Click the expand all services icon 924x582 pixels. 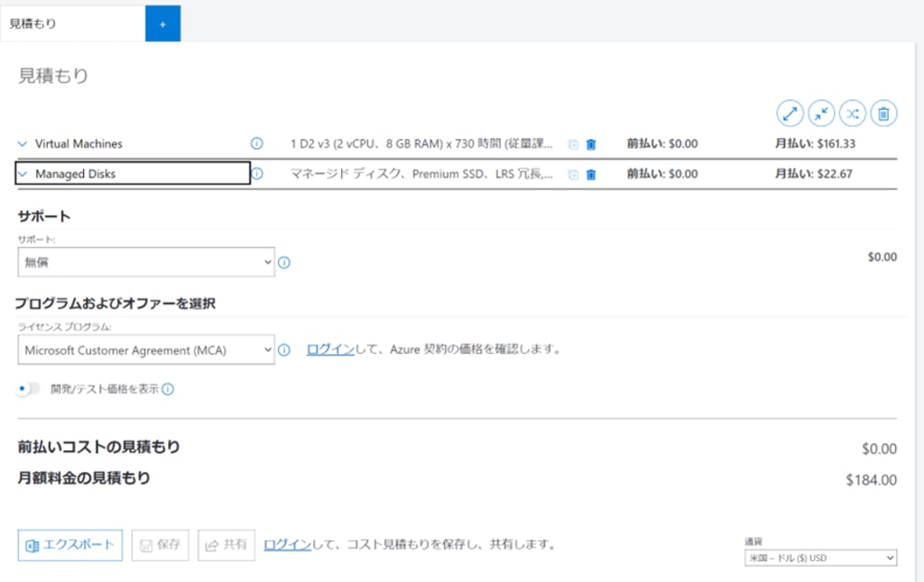pyautogui.click(x=790, y=113)
